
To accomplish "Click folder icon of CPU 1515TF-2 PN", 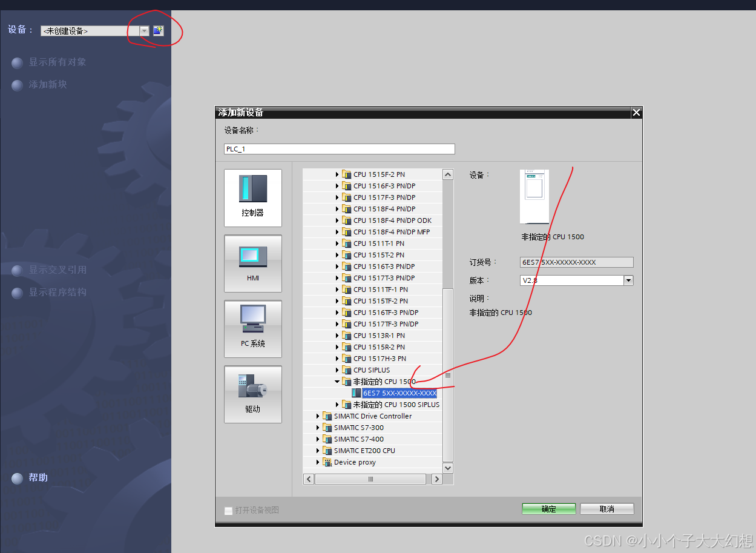I will (x=347, y=301).
